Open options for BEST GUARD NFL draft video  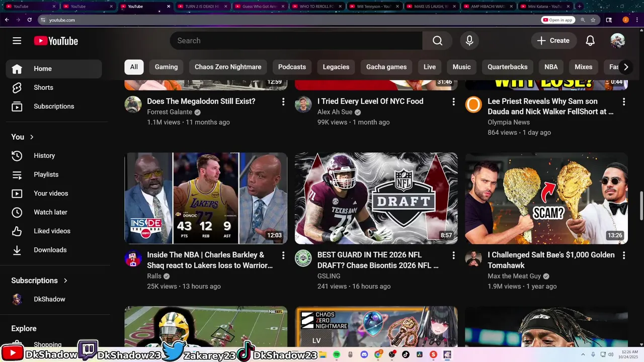[x=453, y=255]
